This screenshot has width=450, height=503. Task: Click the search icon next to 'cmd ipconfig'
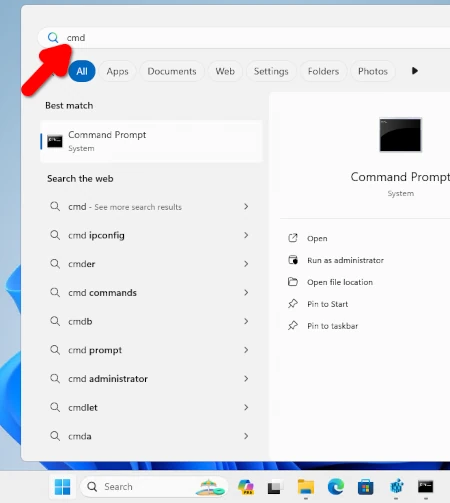(55, 235)
